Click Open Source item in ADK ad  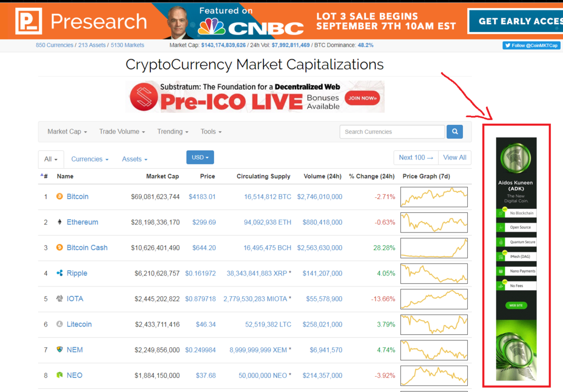click(516, 227)
